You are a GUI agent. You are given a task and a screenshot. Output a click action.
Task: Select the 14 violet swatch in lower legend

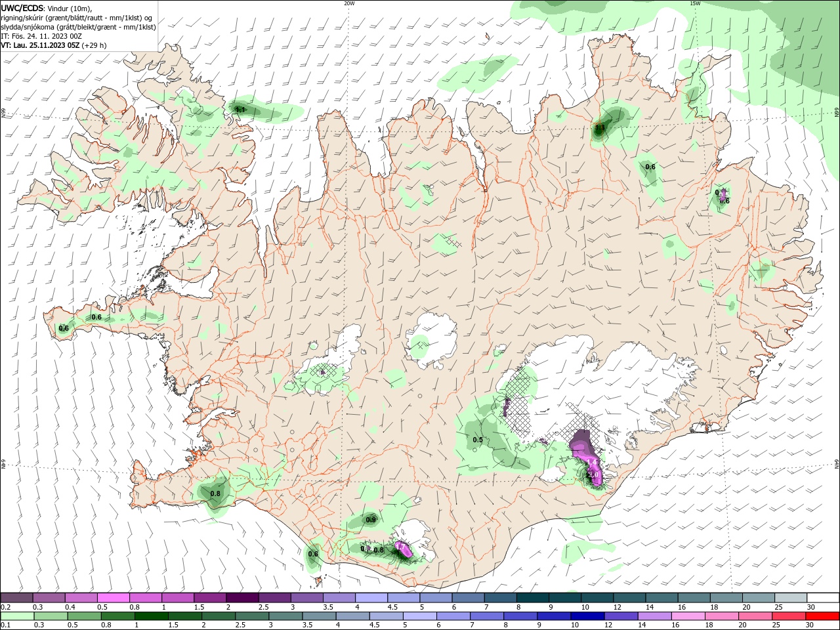pyautogui.click(x=654, y=616)
